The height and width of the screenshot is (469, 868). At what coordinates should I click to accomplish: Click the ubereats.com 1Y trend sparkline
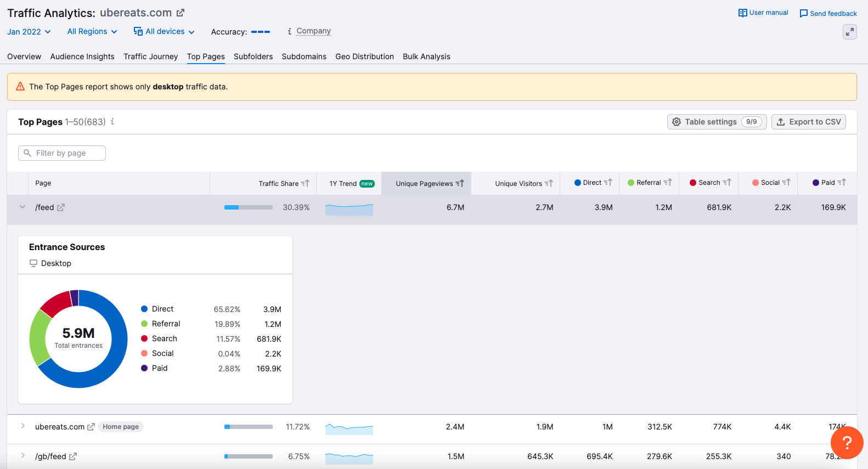pyautogui.click(x=349, y=428)
